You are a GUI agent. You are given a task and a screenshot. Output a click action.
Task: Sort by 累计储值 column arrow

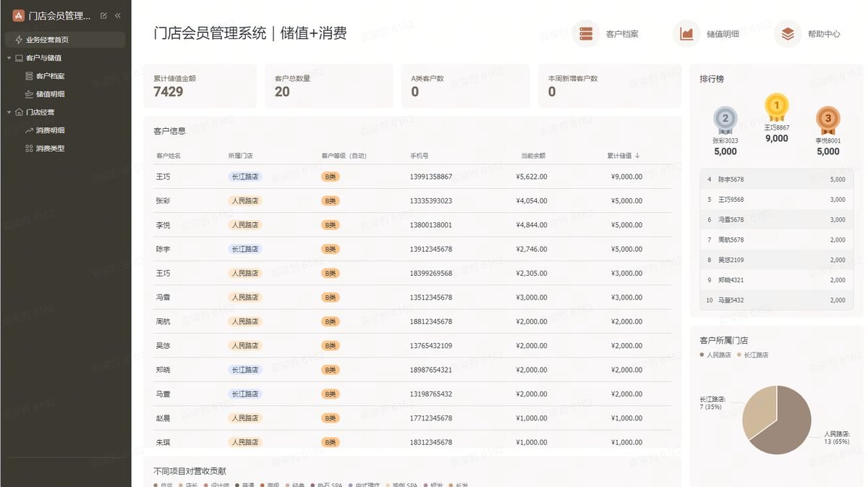(x=637, y=156)
